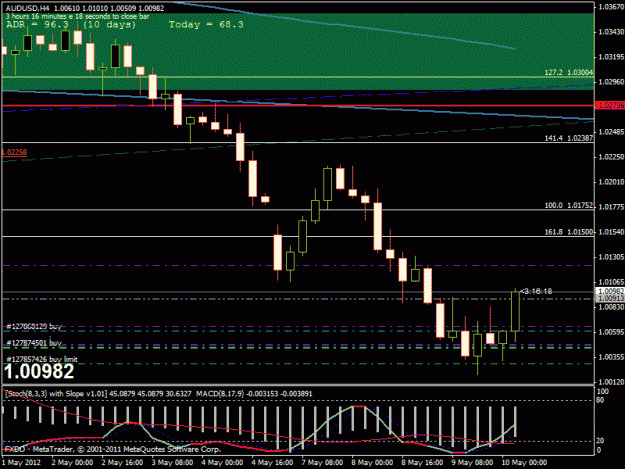The height and width of the screenshot is (469, 625).
Task: Click the 80 level on the stochastic scale
Action: (601, 400)
